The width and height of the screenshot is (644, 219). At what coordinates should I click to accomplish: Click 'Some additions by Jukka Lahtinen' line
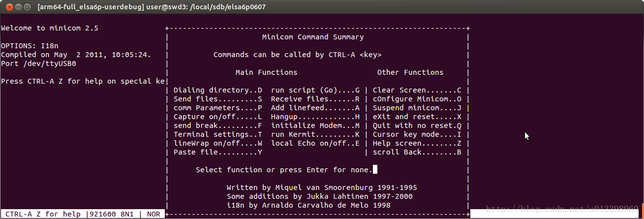click(x=320, y=196)
